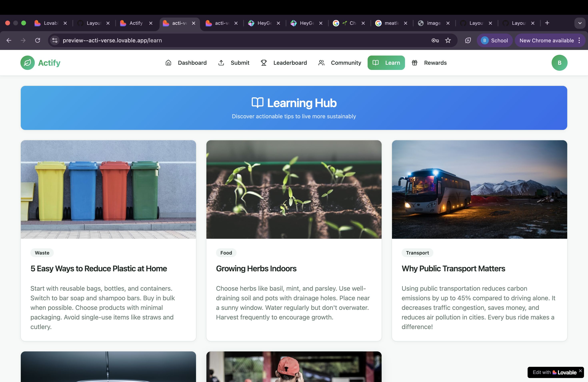Expand the tab search dropdown
The width and height of the screenshot is (588, 382).
coord(580,23)
